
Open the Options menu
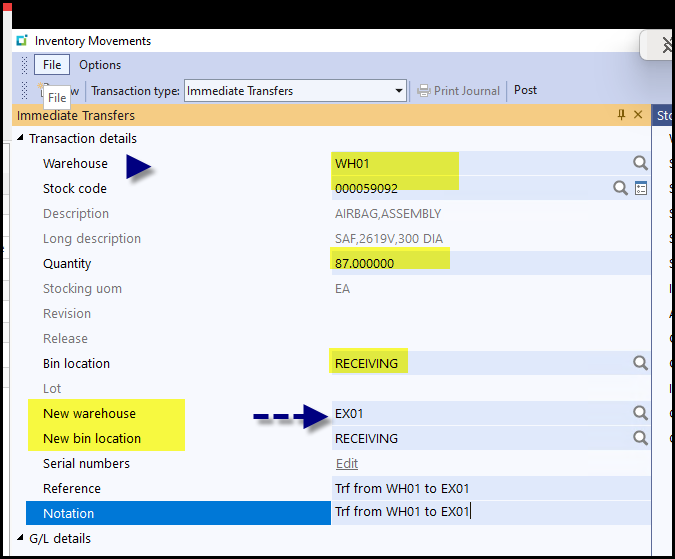pyautogui.click(x=100, y=65)
